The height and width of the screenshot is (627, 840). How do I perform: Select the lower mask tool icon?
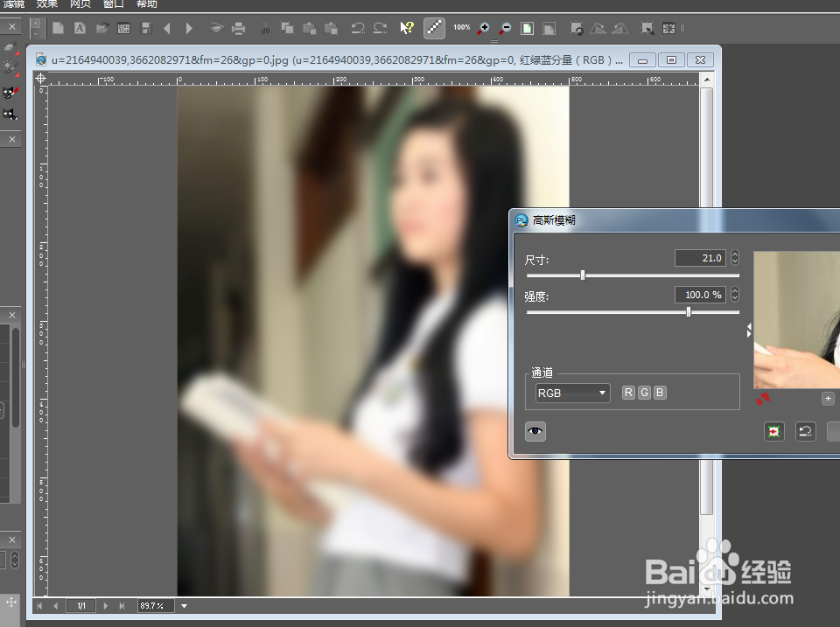point(10,114)
